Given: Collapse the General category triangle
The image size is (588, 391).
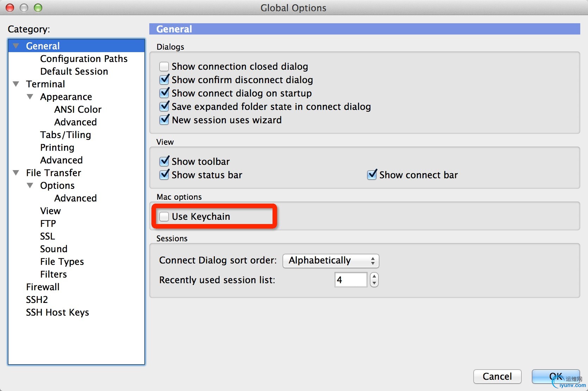Looking at the screenshot, I should pyautogui.click(x=16, y=46).
